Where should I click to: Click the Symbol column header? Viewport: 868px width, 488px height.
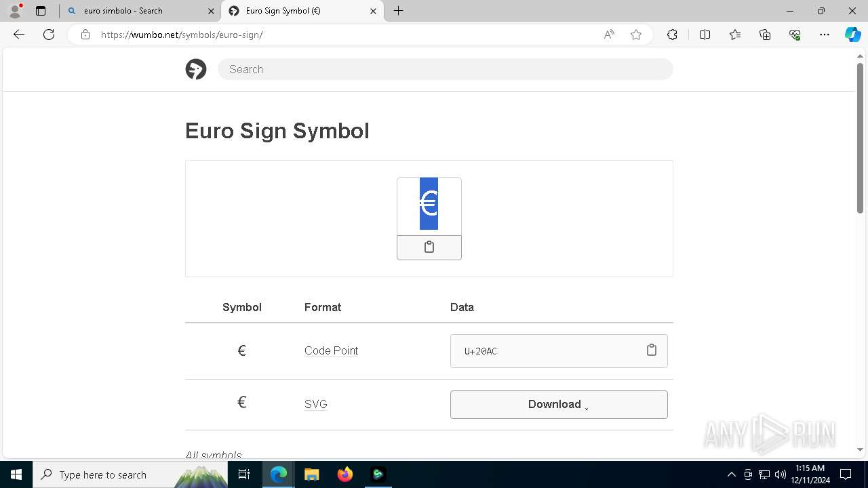tap(242, 307)
